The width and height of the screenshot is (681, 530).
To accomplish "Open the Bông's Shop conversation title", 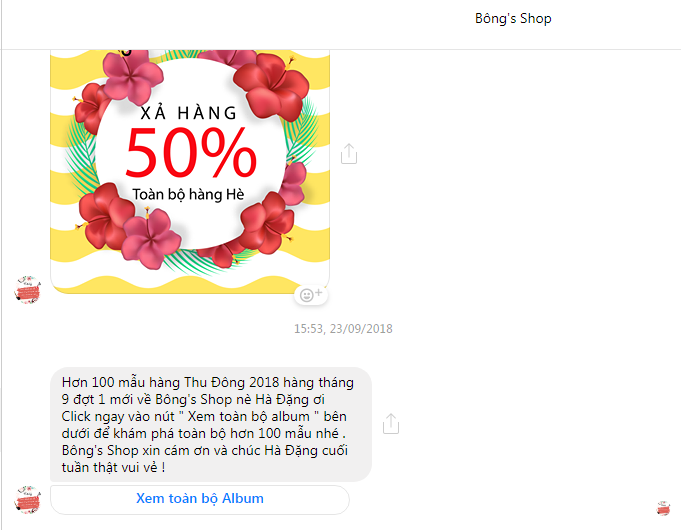I will [513, 18].
